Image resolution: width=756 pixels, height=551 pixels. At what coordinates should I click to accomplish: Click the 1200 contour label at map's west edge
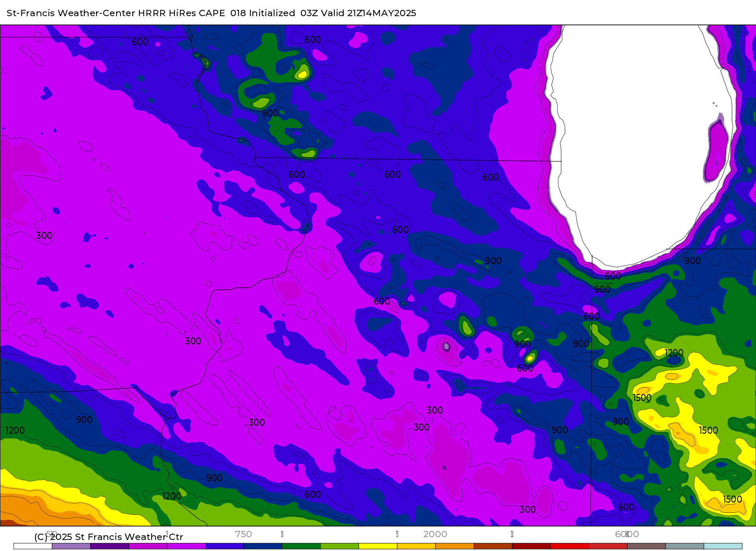coord(15,431)
